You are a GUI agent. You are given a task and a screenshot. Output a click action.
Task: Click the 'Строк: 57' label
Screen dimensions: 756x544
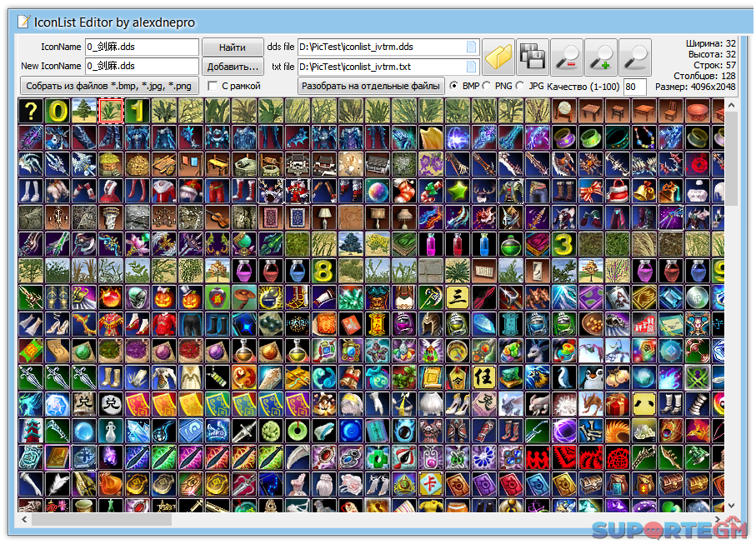point(714,65)
